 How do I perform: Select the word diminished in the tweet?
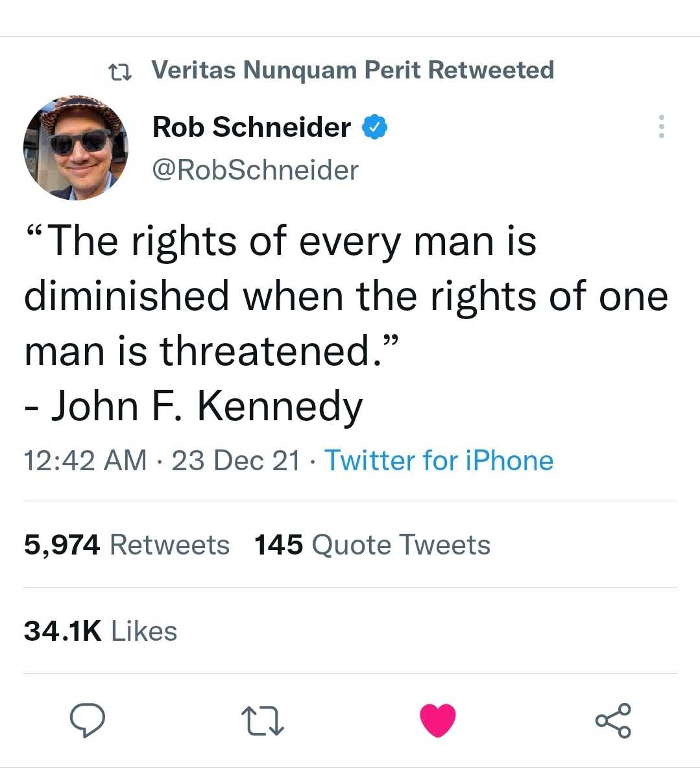127,296
